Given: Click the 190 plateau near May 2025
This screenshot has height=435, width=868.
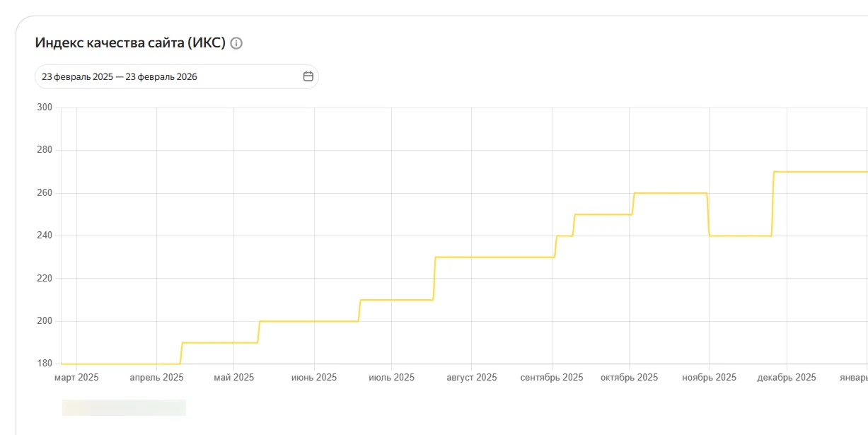Looking at the screenshot, I should pyautogui.click(x=219, y=342).
